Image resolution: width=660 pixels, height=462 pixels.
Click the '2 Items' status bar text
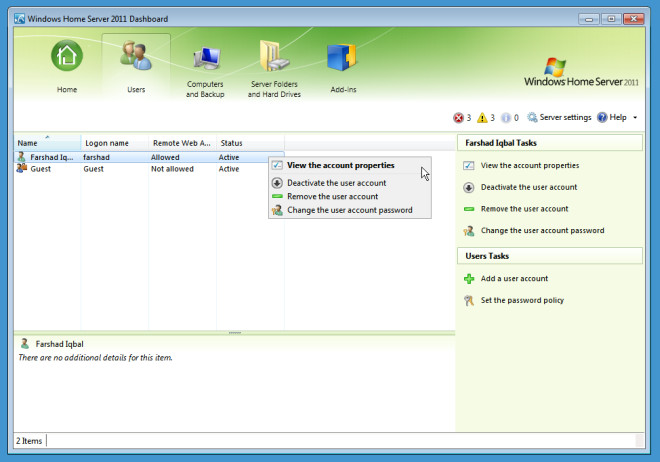tap(29, 441)
